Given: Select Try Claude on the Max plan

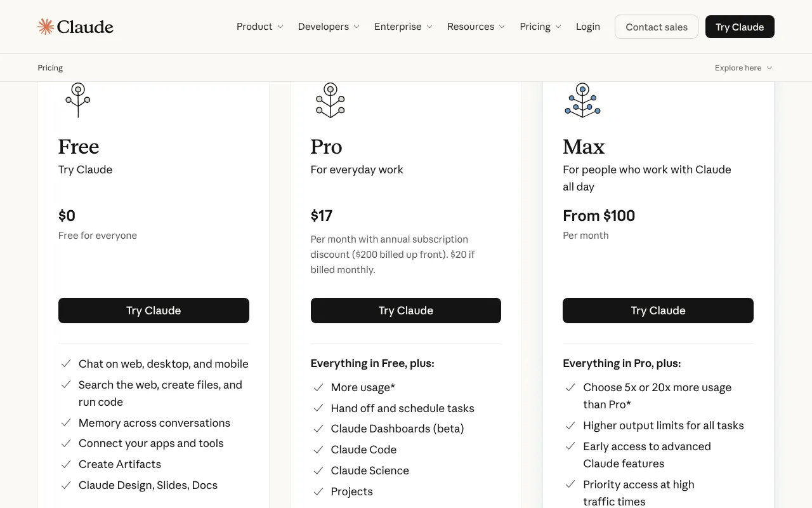Looking at the screenshot, I should (658, 311).
